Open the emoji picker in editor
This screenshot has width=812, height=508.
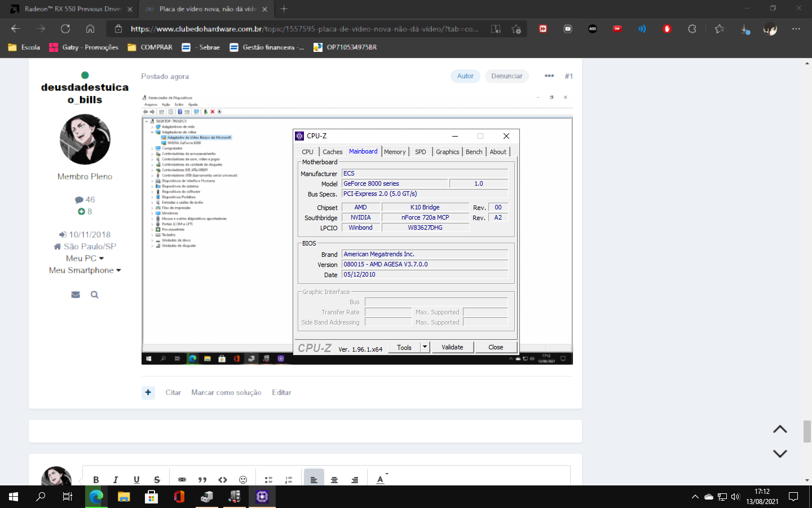click(243, 480)
